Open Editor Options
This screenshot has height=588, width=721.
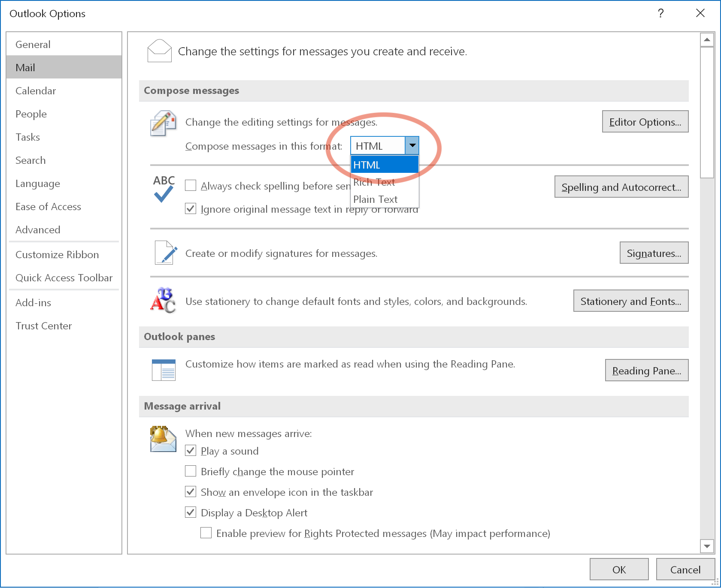[x=645, y=121]
